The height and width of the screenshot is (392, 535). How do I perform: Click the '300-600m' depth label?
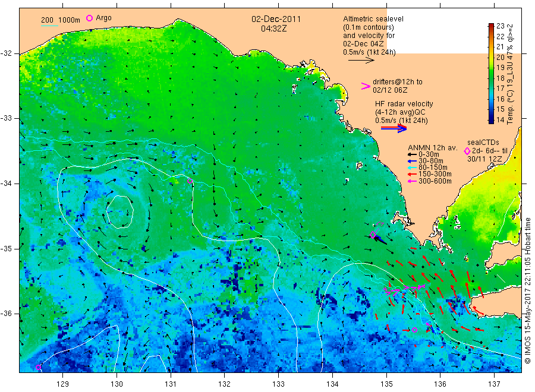pyautogui.click(x=435, y=181)
